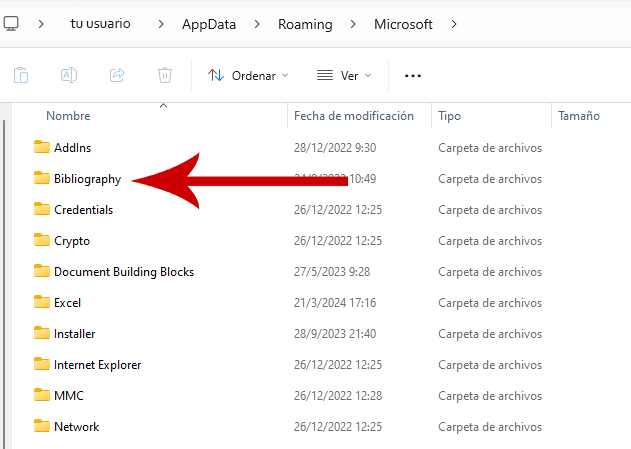Click the Share icon in toolbar
Screen dimensions: 631x449
point(117,75)
